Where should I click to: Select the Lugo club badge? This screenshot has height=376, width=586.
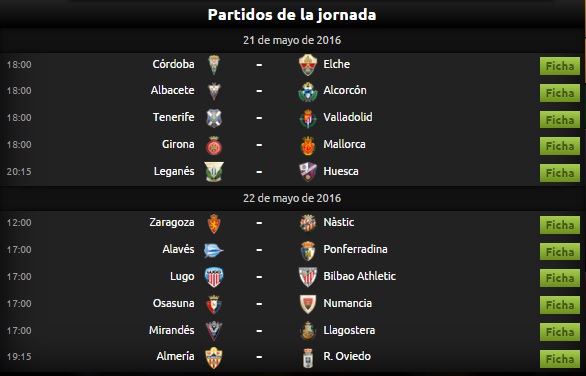(x=214, y=277)
